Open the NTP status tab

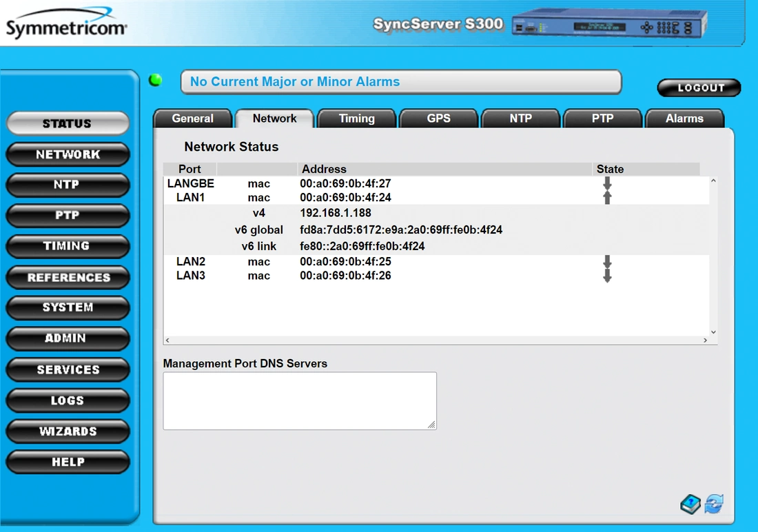click(521, 119)
